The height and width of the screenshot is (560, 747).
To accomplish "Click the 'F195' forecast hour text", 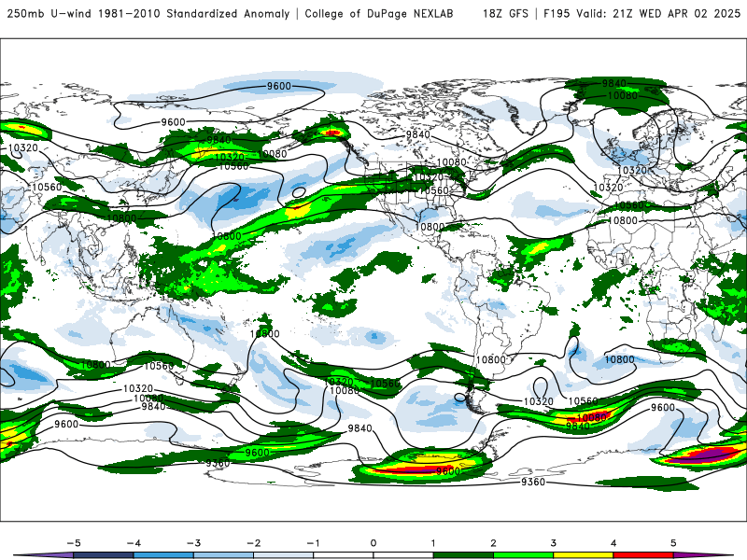I will coord(557,14).
